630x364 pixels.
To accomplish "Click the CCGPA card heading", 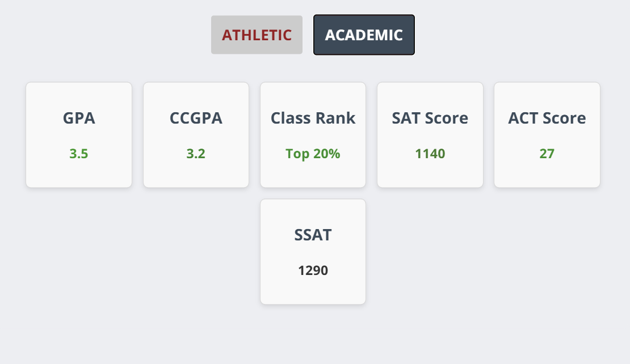I will click(196, 118).
